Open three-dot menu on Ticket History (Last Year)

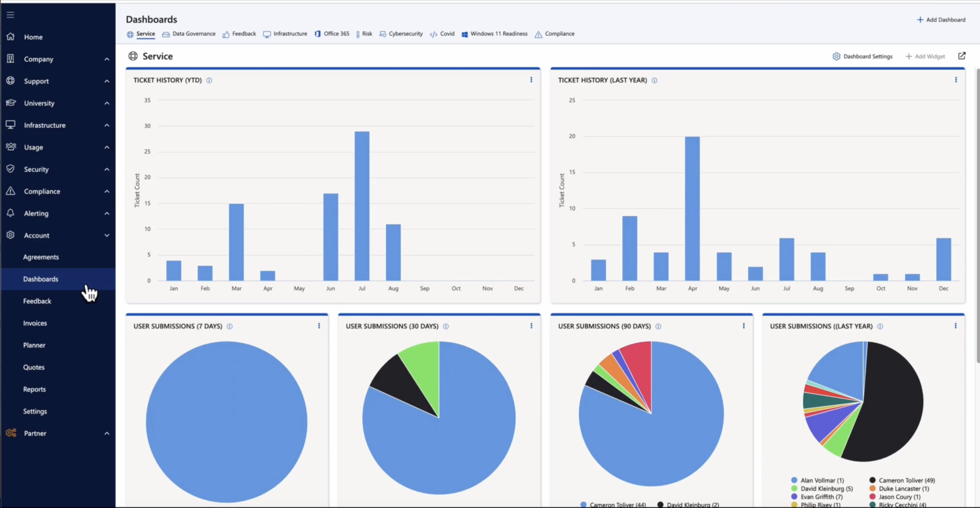pos(956,80)
